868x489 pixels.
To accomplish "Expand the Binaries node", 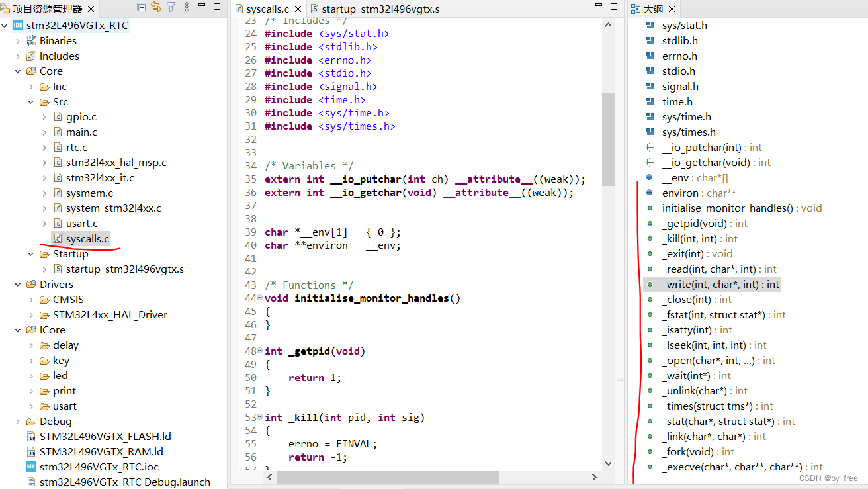I will coord(18,41).
